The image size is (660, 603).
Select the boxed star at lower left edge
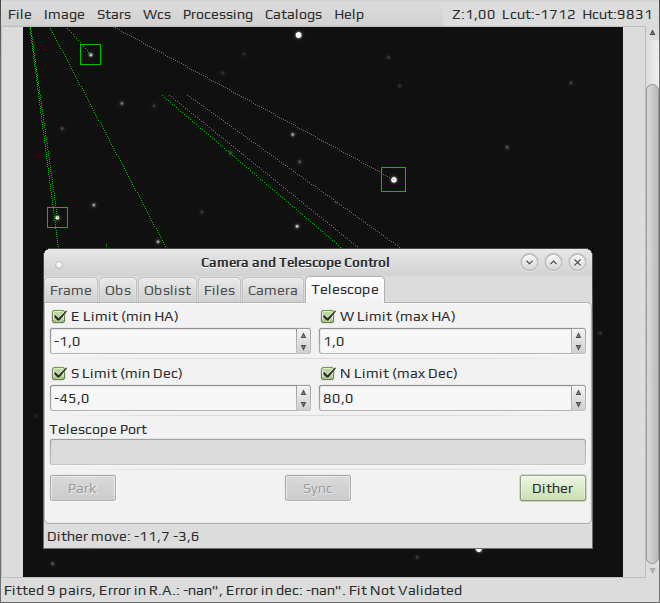point(57,218)
